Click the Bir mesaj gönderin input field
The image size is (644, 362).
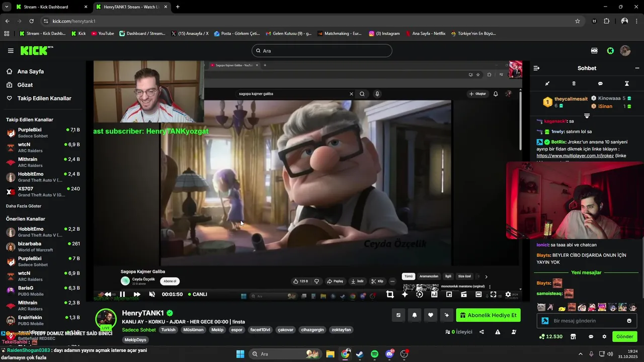587,321
